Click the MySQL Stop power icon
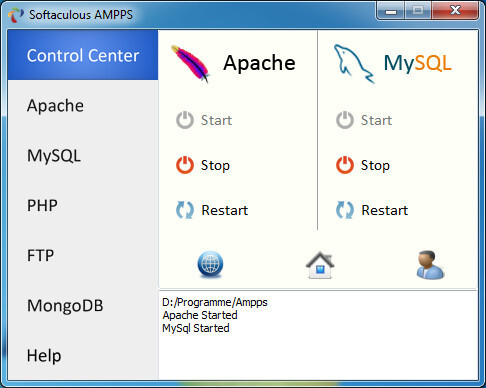486x388 pixels. (x=345, y=165)
